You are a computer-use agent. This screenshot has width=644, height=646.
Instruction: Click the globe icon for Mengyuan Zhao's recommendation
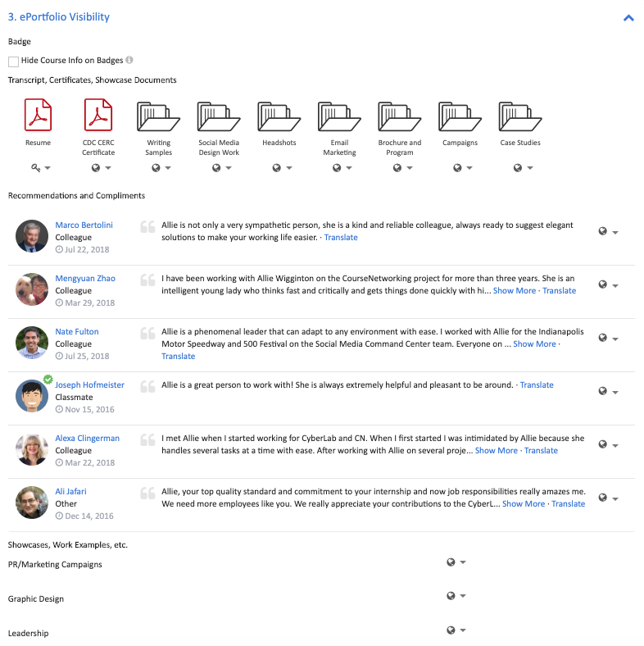point(602,284)
